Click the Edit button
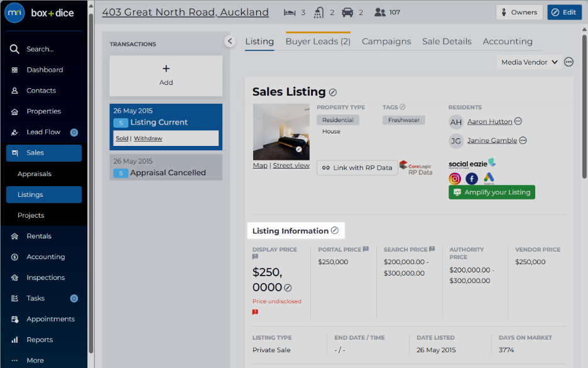 (564, 13)
